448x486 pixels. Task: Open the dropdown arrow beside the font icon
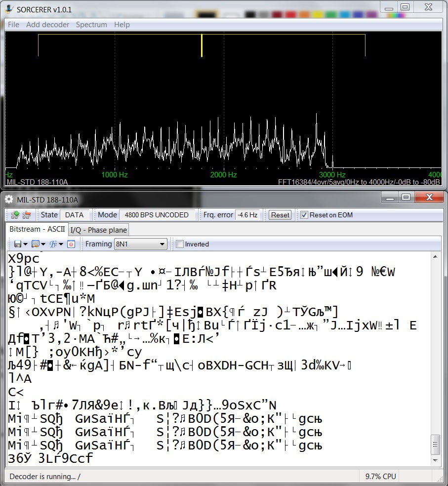click(61, 244)
